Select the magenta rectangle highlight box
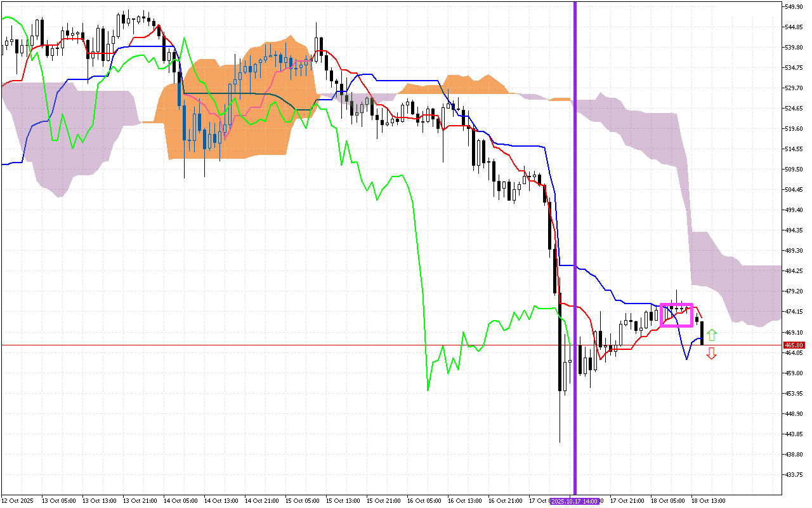812x508 pixels. coord(676,315)
